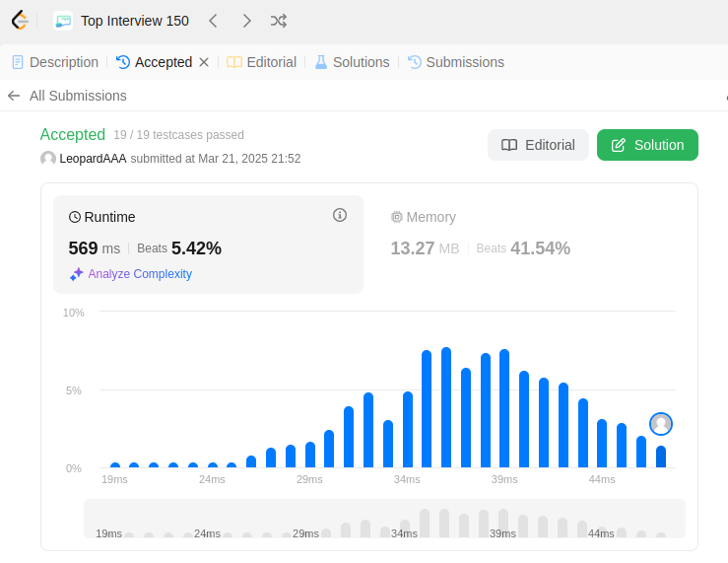This screenshot has height=563, width=728.
Task: Go to previous problem arrow
Action: point(213,21)
